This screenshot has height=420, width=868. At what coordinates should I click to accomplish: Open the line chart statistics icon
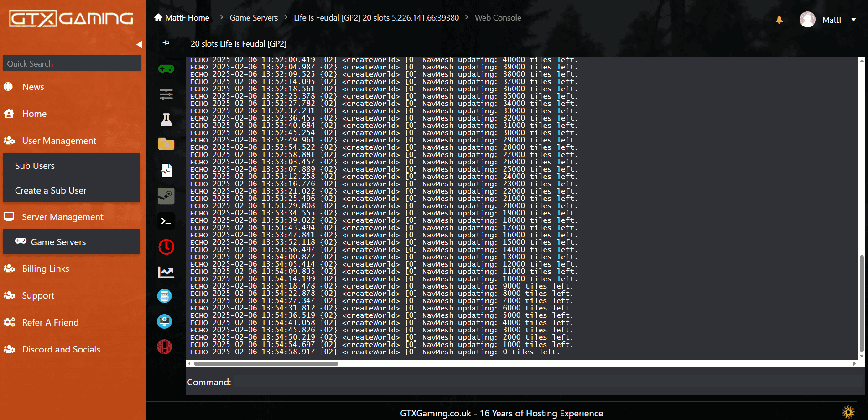coord(166,273)
